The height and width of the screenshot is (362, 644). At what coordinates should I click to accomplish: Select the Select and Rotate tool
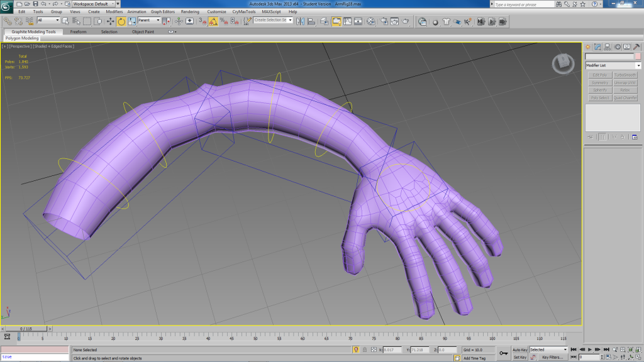(x=121, y=21)
